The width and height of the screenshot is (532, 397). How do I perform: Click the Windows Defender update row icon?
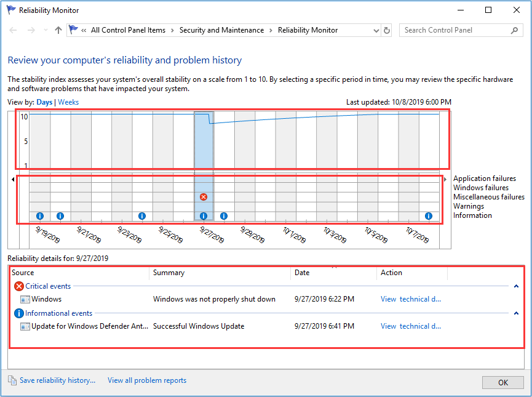click(x=25, y=327)
